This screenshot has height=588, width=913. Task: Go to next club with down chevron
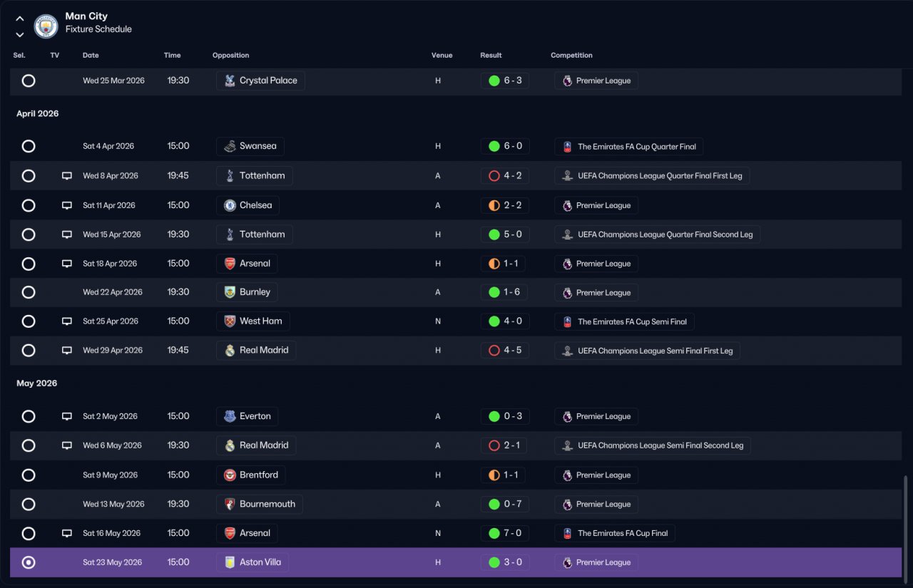[x=19, y=34]
